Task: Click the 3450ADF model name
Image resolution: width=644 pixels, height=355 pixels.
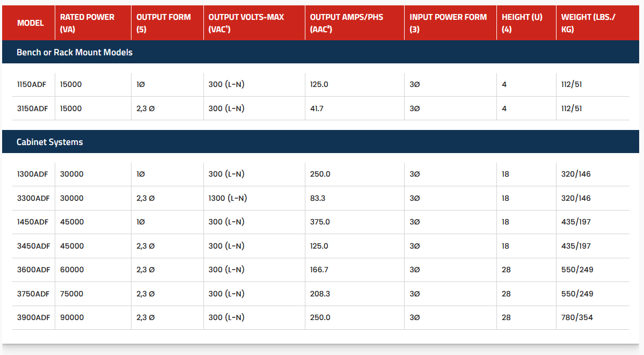Action: coord(33,246)
